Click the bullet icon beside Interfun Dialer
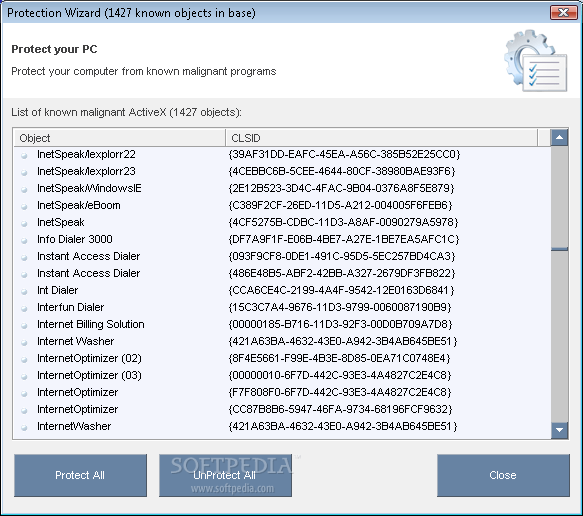This screenshot has height=516, width=583. tap(24, 309)
